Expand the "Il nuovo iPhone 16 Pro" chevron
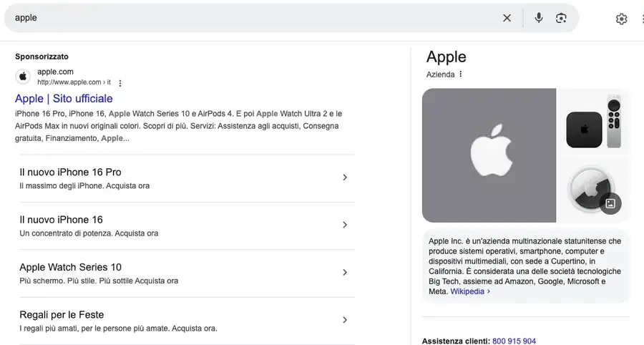This screenshot has width=644, height=345. click(345, 178)
